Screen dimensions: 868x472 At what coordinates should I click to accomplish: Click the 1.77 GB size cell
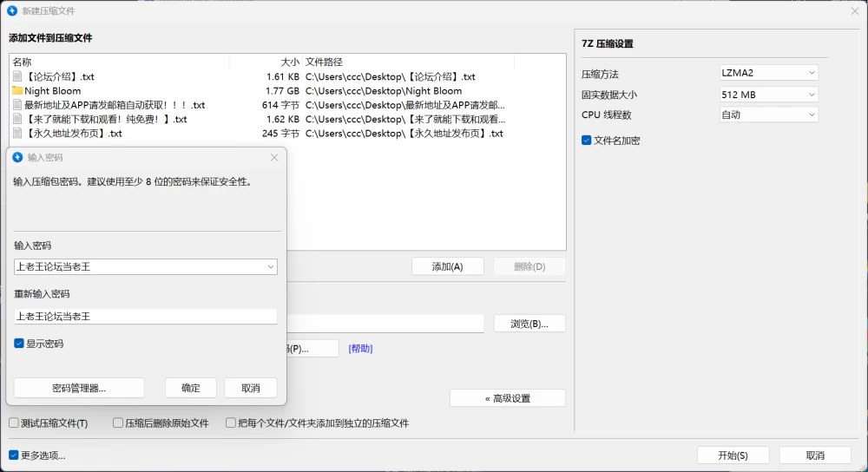282,91
